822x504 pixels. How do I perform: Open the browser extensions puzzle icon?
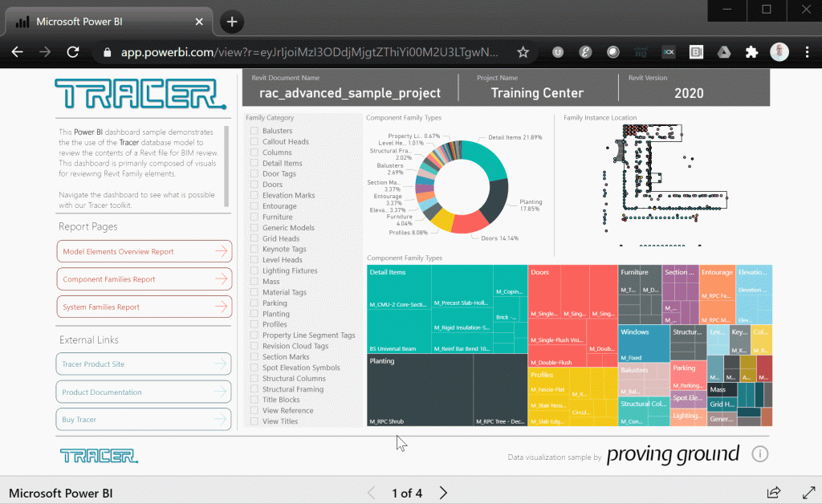(x=751, y=52)
